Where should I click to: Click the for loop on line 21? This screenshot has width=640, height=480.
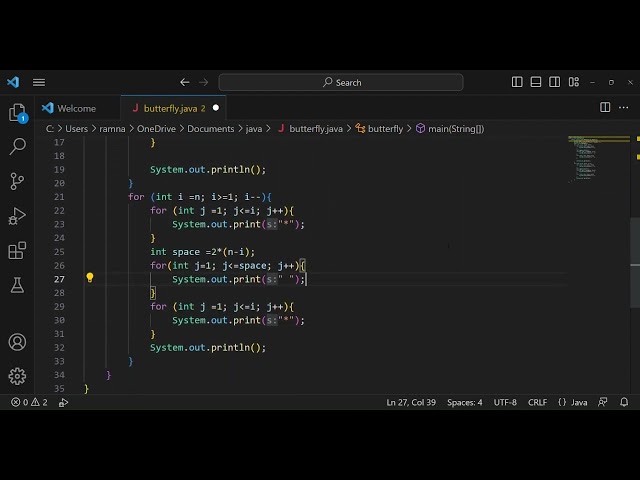click(200, 197)
